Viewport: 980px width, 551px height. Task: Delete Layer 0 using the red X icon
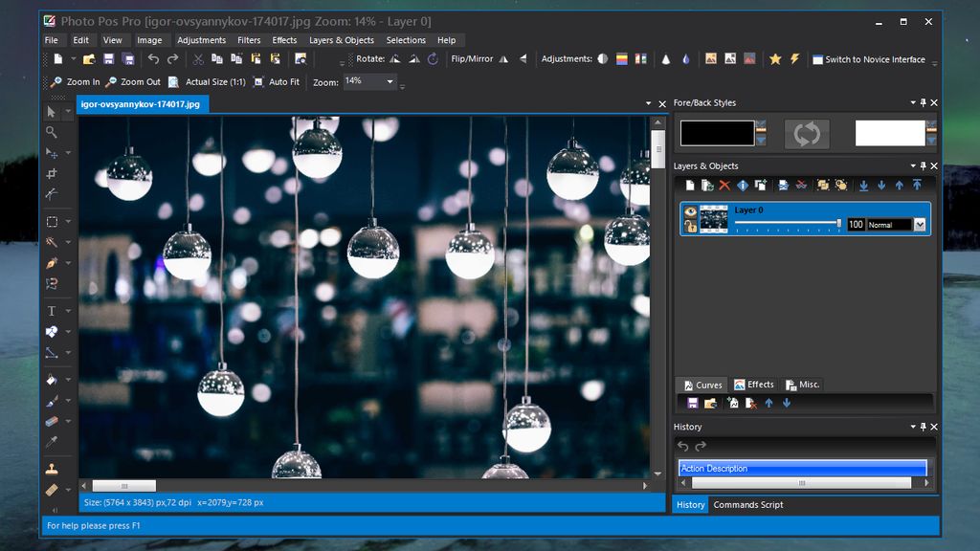coord(723,184)
